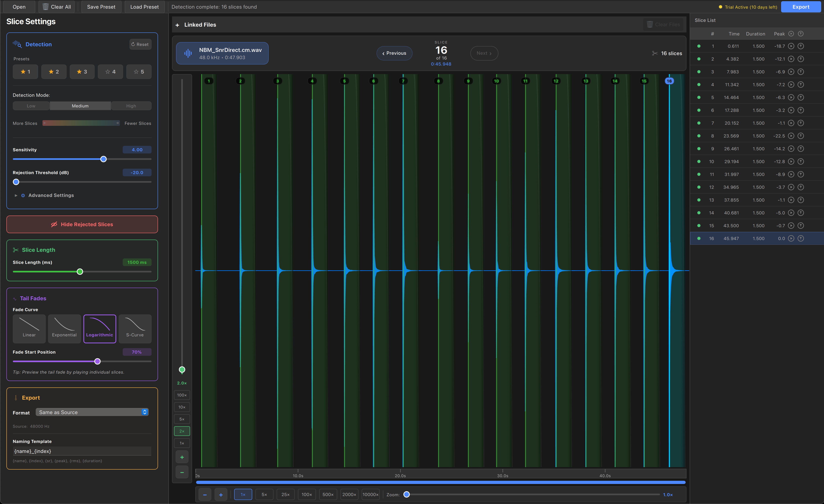The width and height of the screenshot is (824, 504).
Task: Toggle Hide Rejected Slices
Action: (82, 224)
